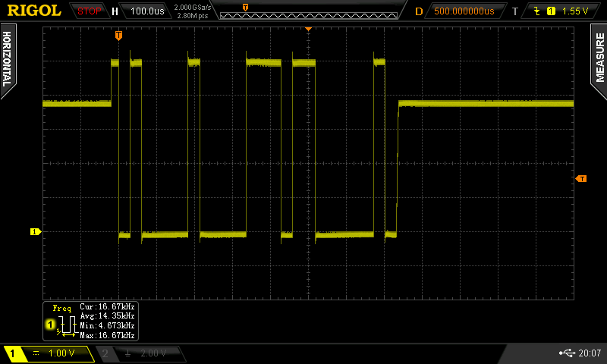
Task: Click the waveform memory overview bar
Action: 309,15
